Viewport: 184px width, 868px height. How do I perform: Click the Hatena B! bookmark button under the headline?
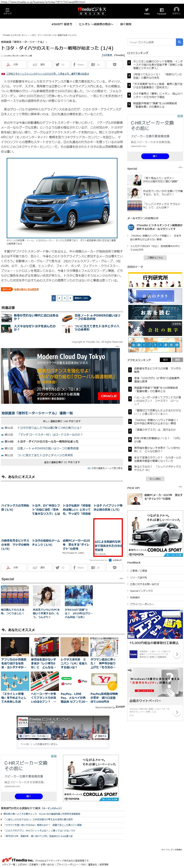96,64
